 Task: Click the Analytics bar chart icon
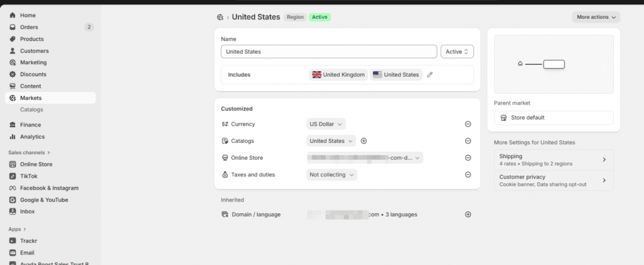click(13, 137)
